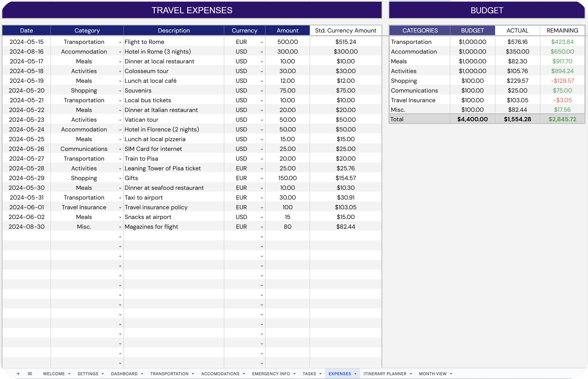Open the TASKS tab options arrow
The height and width of the screenshot is (379, 588).
click(320, 374)
